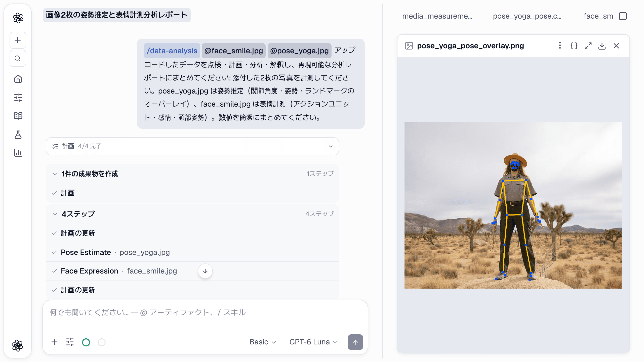Open the more options menu for overlay image
Viewport: 644px width, 362px height.
click(x=560, y=46)
